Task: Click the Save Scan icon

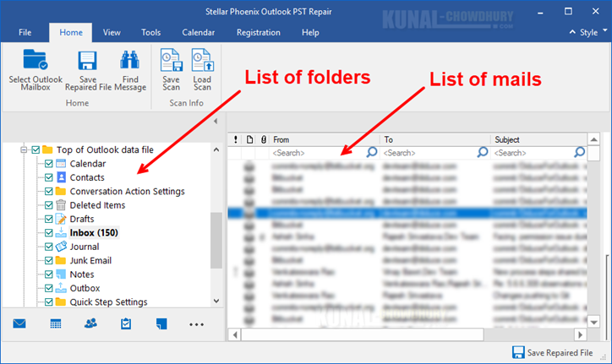Action: point(172,60)
